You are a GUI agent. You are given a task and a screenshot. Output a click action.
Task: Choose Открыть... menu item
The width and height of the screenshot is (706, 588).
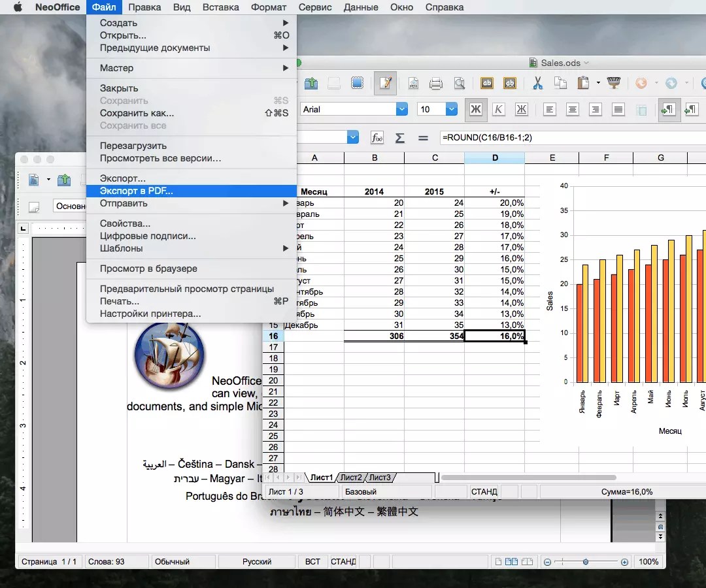pyautogui.click(x=192, y=35)
